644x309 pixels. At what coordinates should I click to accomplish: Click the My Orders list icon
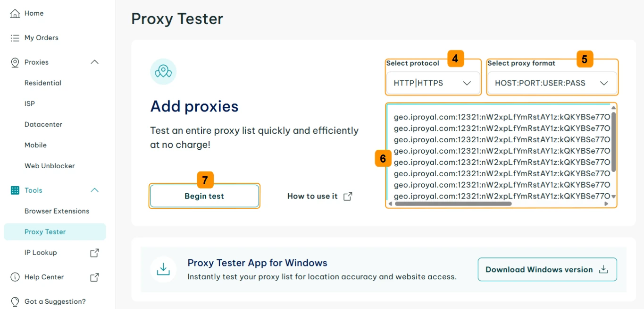15,38
